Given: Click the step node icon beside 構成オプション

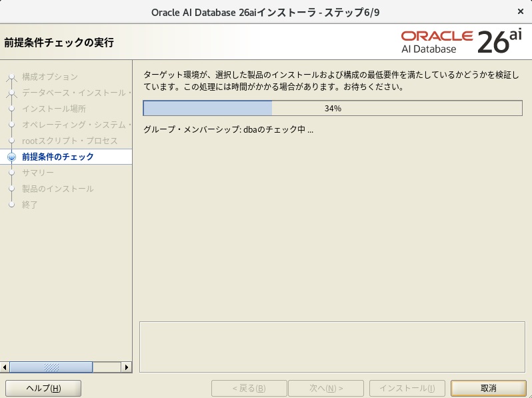Looking at the screenshot, I should [x=11, y=77].
